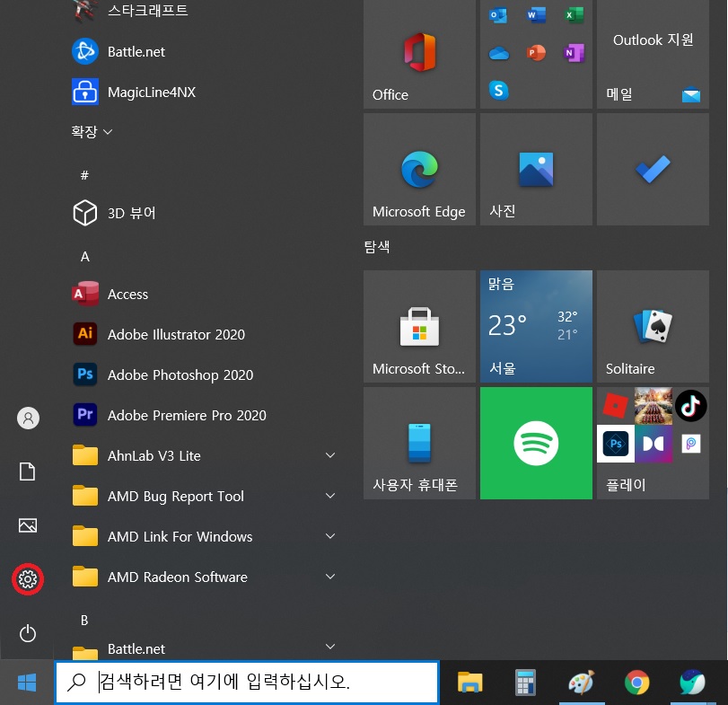Click the Word icon in Office group tile
Image resolution: width=728 pixels, height=705 pixels.
(536, 15)
